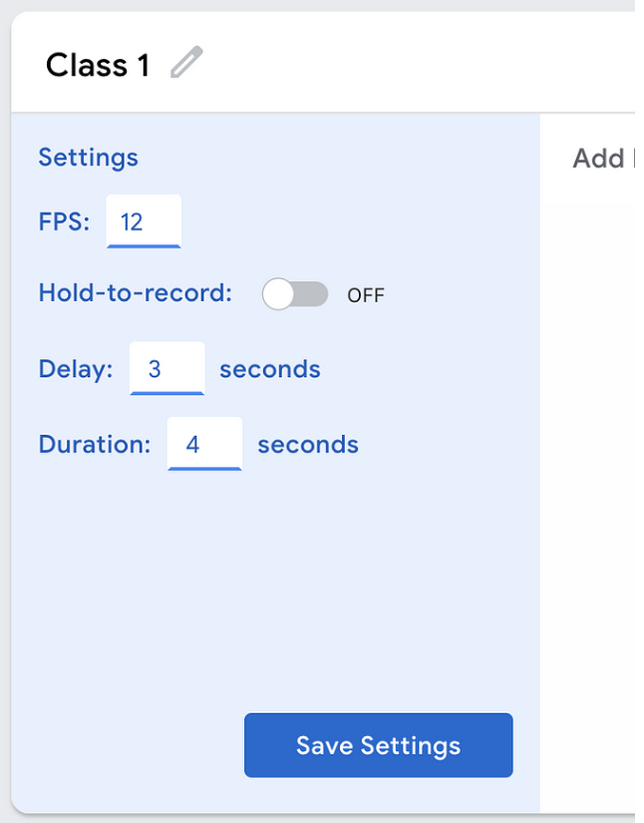Click the FPS label
This screenshot has height=823, width=644.
[x=64, y=221]
